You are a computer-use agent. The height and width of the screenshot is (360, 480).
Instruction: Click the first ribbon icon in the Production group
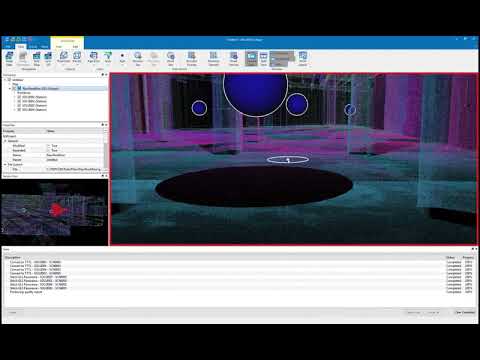9,59
